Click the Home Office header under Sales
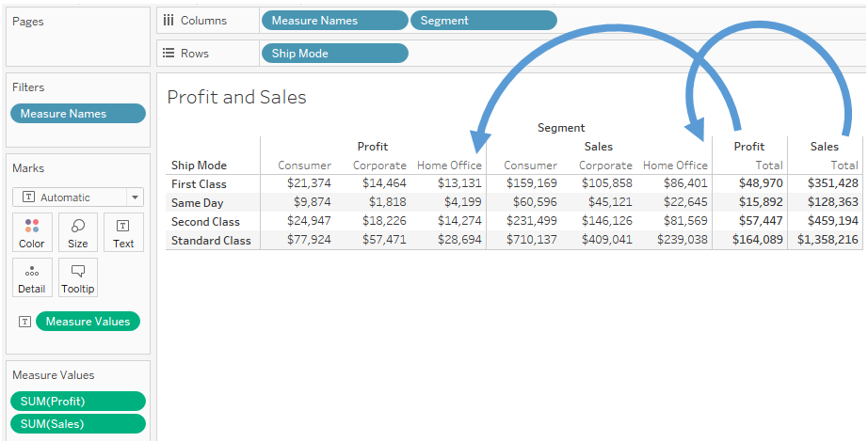868x442 pixels. pyautogui.click(x=674, y=166)
